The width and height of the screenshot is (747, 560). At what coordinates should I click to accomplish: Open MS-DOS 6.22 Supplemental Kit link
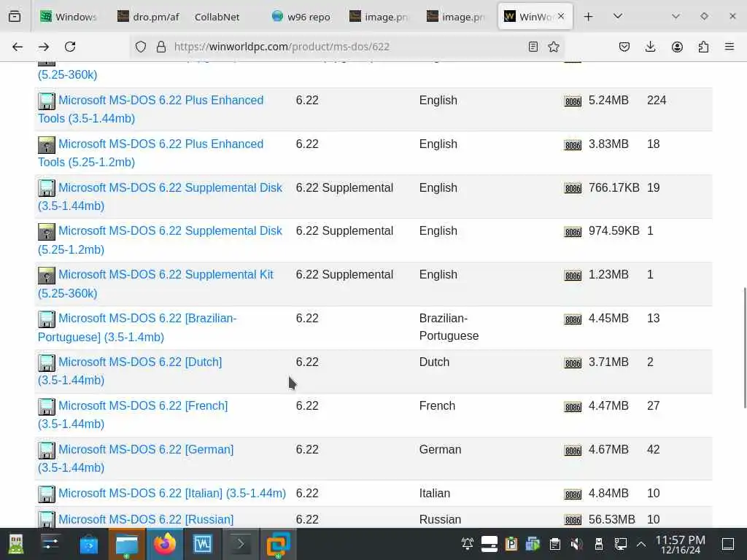(156, 284)
